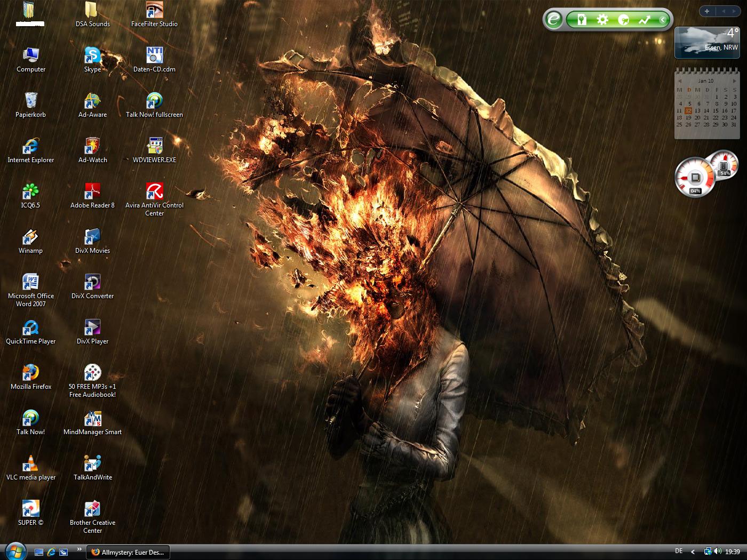Screen dimensions: 747x560
Task: Open DivX Player shortcut
Action: (92, 331)
